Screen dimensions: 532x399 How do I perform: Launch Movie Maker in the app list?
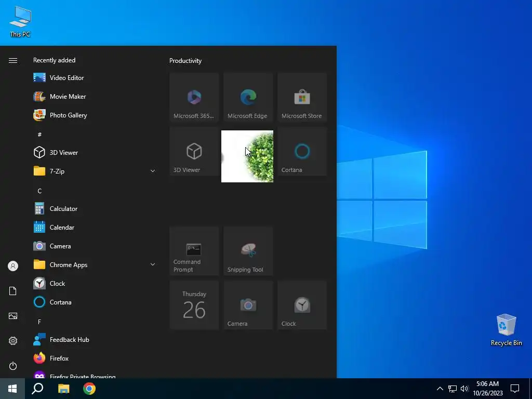tap(95, 96)
